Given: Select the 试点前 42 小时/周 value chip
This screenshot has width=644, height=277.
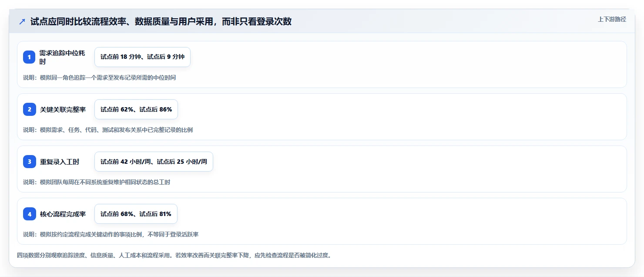Looking at the screenshot, I should tap(154, 162).
